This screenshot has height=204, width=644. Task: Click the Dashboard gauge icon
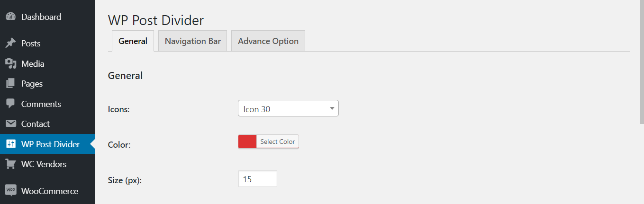[x=11, y=17]
